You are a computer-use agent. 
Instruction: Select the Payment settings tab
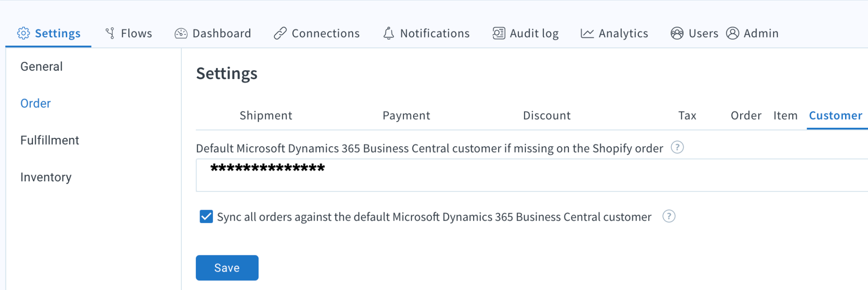pos(406,115)
